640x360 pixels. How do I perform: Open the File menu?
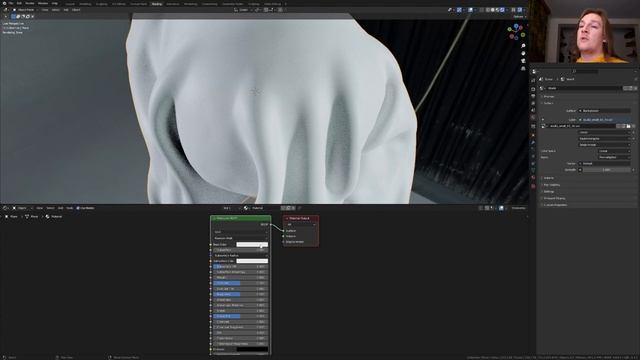pyautogui.click(x=11, y=3)
